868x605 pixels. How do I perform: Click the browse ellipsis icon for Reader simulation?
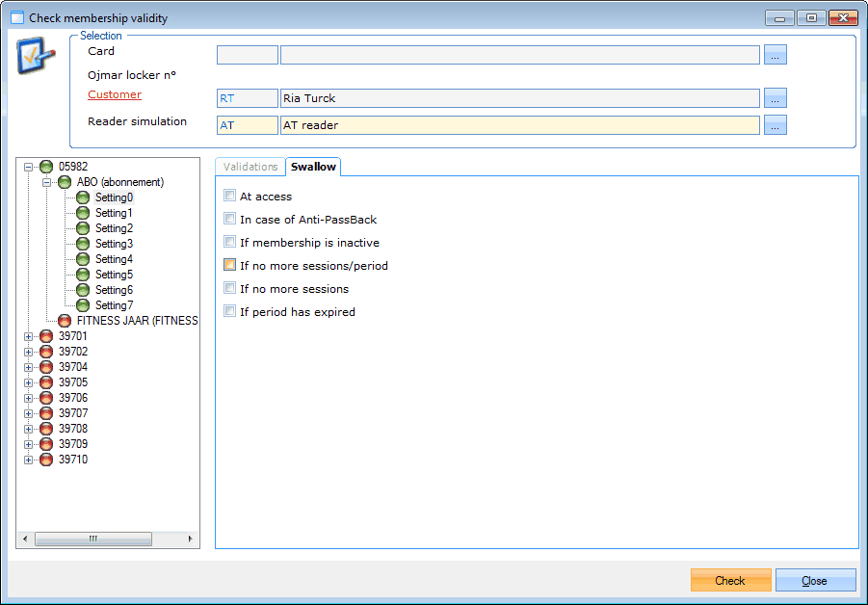(776, 125)
